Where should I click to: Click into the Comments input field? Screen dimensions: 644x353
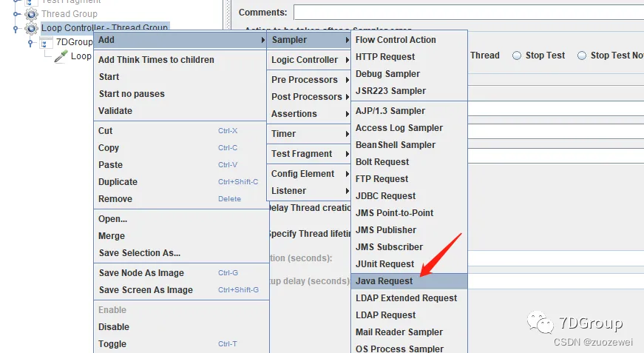(469, 13)
